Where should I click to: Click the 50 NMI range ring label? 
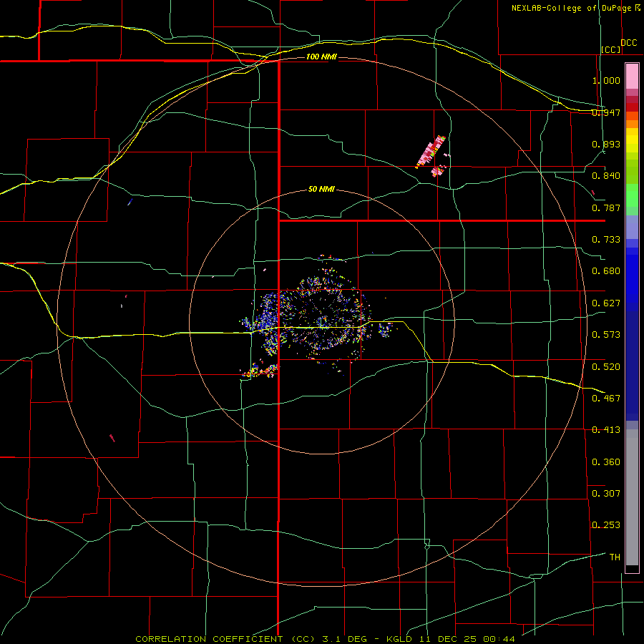(x=321, y=189)
